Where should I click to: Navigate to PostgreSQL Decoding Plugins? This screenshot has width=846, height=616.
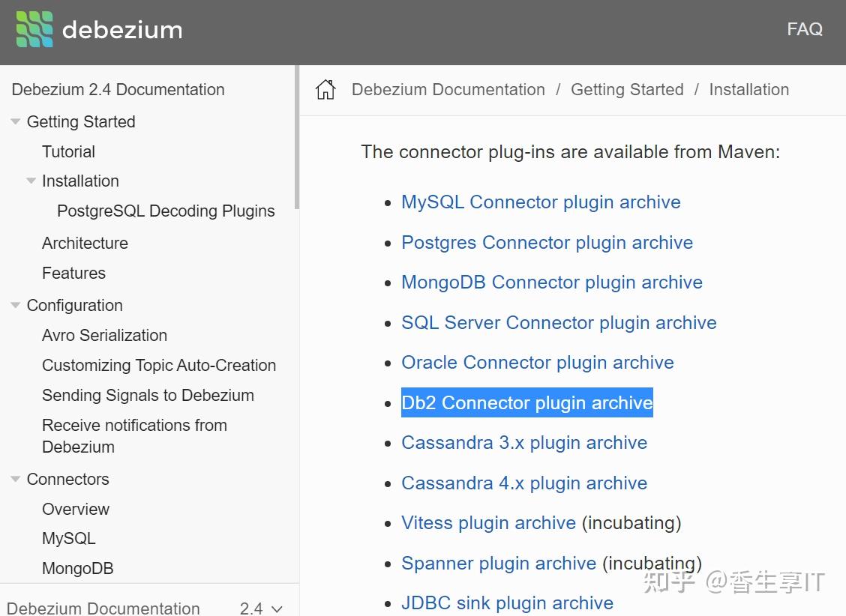166,211
